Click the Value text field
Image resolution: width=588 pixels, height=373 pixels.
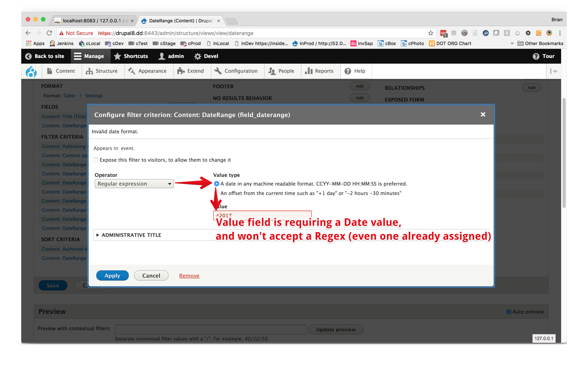pos(263,215)
